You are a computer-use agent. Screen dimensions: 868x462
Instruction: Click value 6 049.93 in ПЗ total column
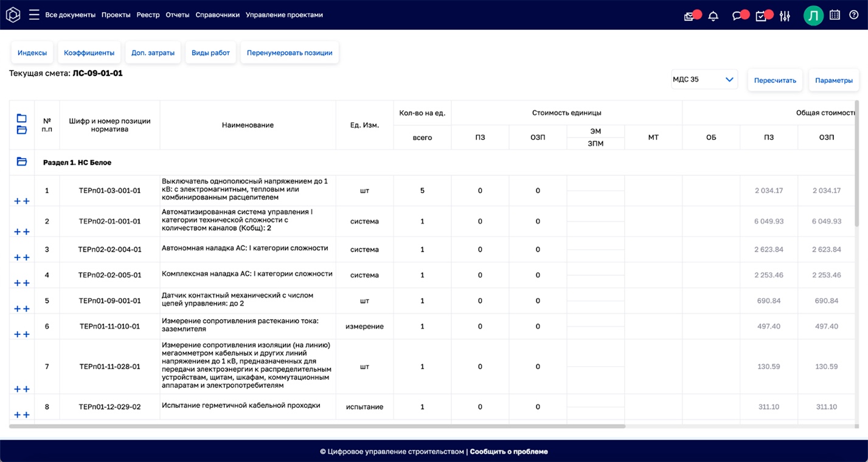pyautogui.click(x=769, y=221)
